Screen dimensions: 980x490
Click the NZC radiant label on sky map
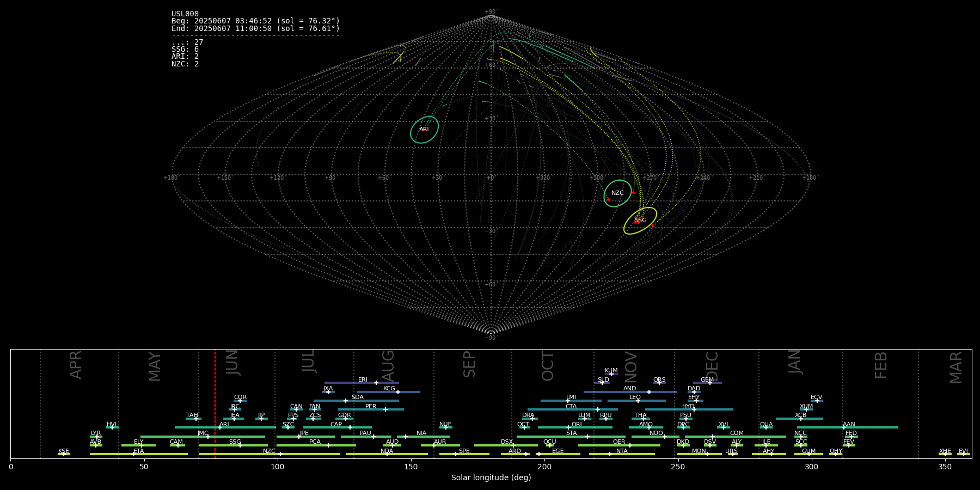[617, 193]
